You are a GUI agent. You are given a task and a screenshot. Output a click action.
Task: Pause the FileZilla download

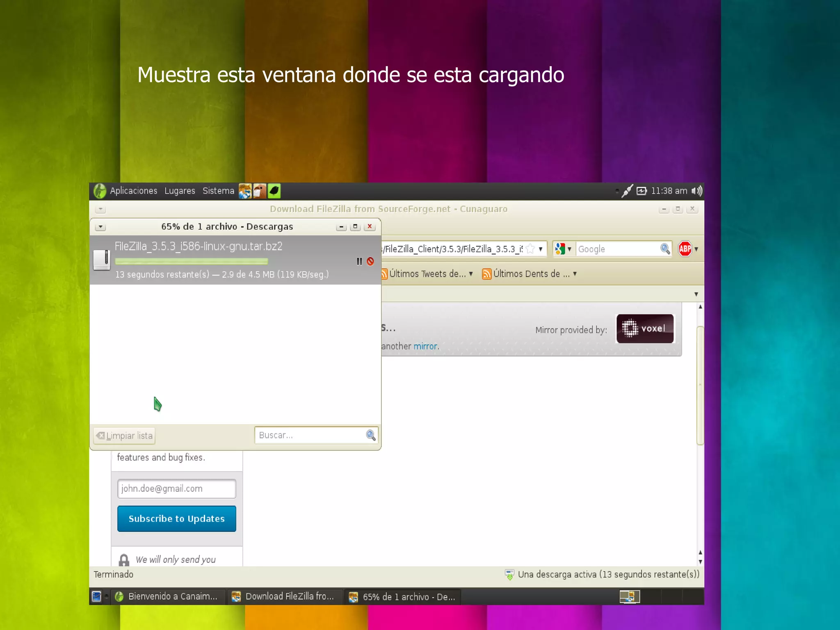[359, 261]
